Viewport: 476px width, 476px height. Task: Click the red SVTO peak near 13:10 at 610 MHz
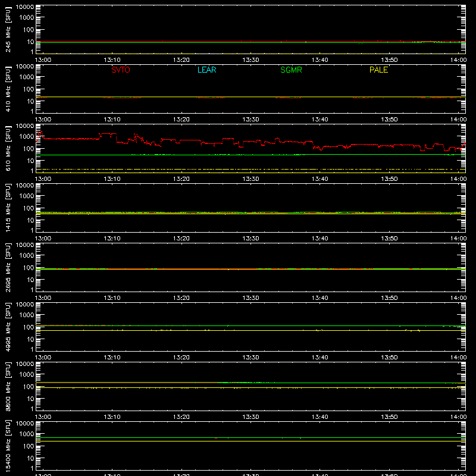click(108, 133)
